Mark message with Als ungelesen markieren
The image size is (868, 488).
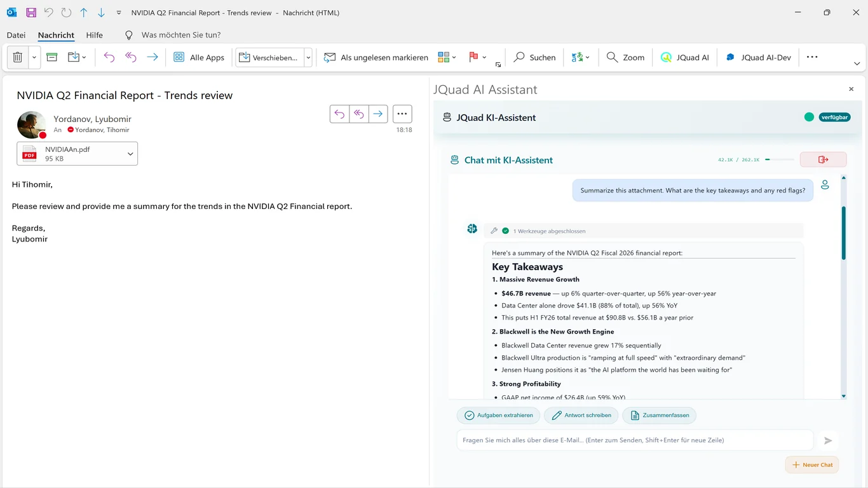(376, 57)
